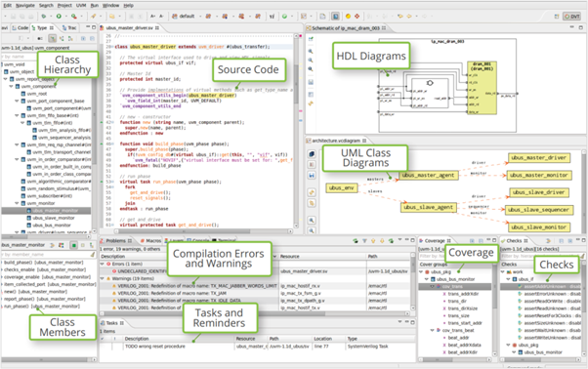Toggle the green button in class members toolbar
The width and height of the screenshot is (588, 369).
click(74, 245)
